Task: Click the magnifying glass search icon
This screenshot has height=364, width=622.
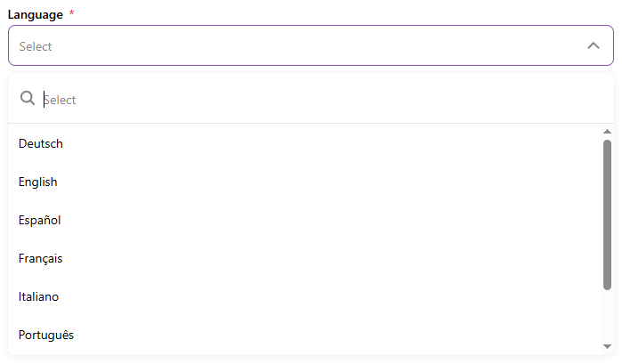Action: 28,99
